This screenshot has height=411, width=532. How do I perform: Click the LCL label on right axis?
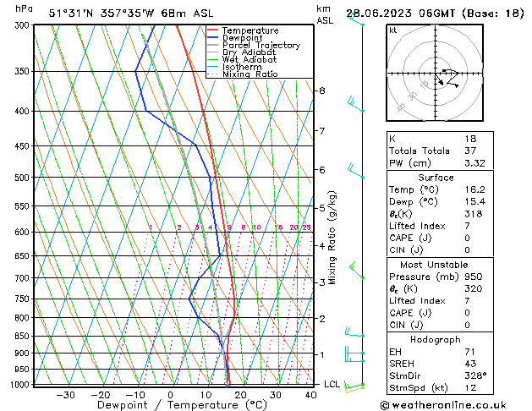pyautogui.click(x=333, y=384)
